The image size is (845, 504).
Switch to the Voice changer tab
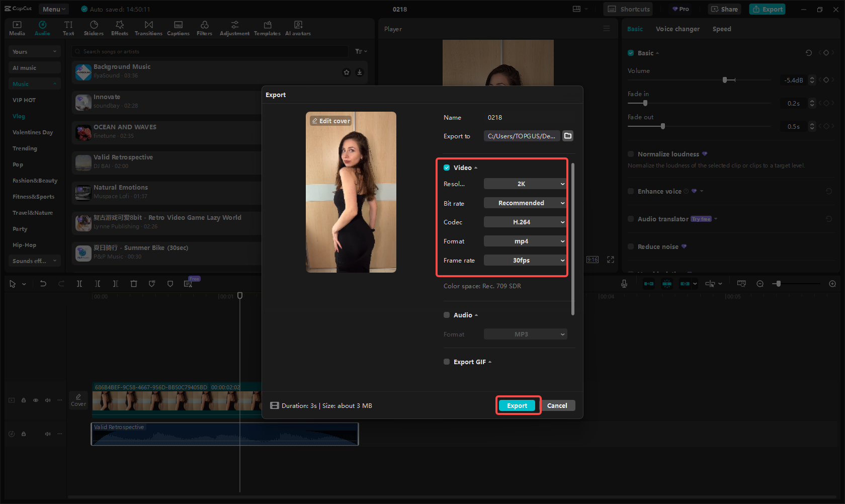coord(677,29)
